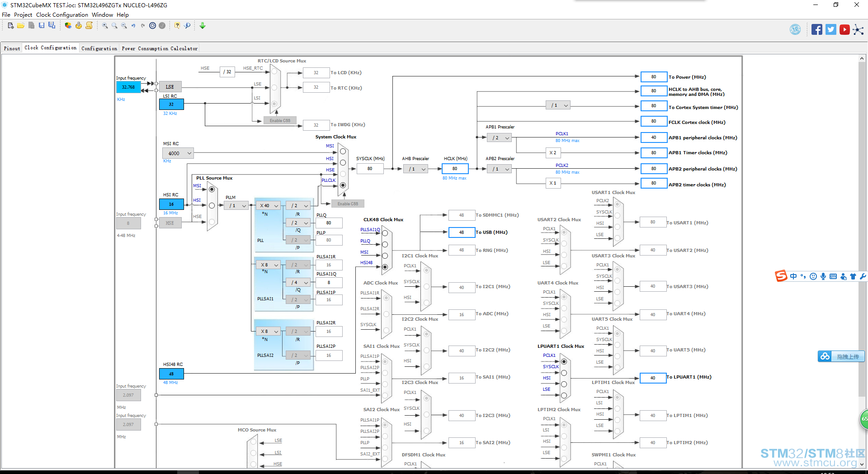Save the project using the floppy icon

coord(42,26)
